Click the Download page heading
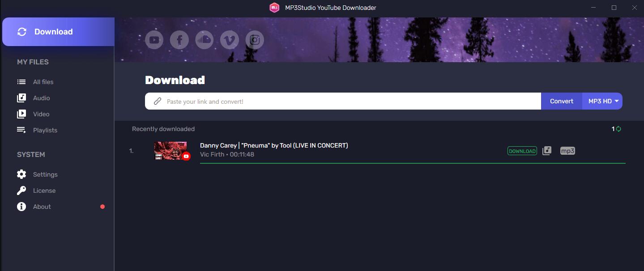644x271 pixels. pyautogui.click(x=175, y=80)
